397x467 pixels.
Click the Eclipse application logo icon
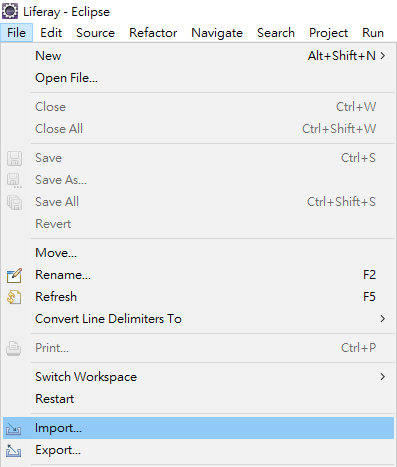point(10,11)
